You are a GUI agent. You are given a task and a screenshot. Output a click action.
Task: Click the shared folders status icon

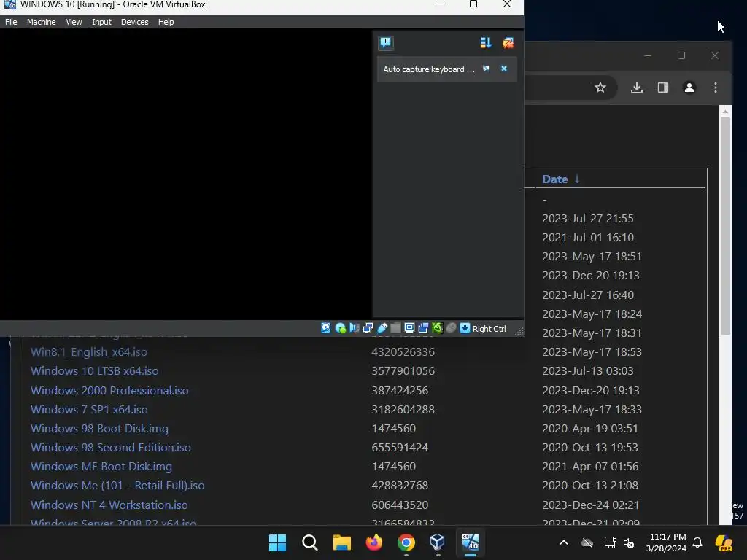tap(395, 328)
